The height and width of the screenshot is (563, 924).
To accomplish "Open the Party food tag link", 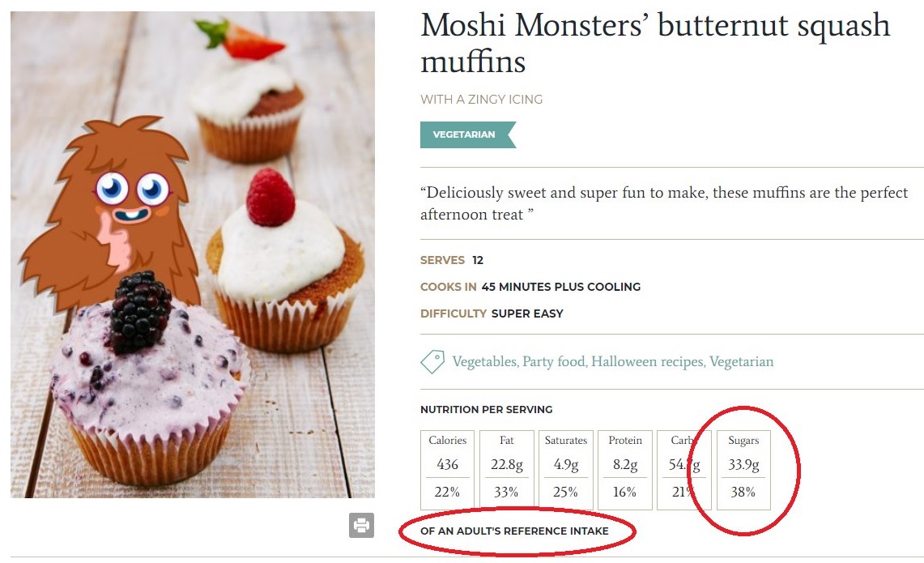I will pos(553,362).
